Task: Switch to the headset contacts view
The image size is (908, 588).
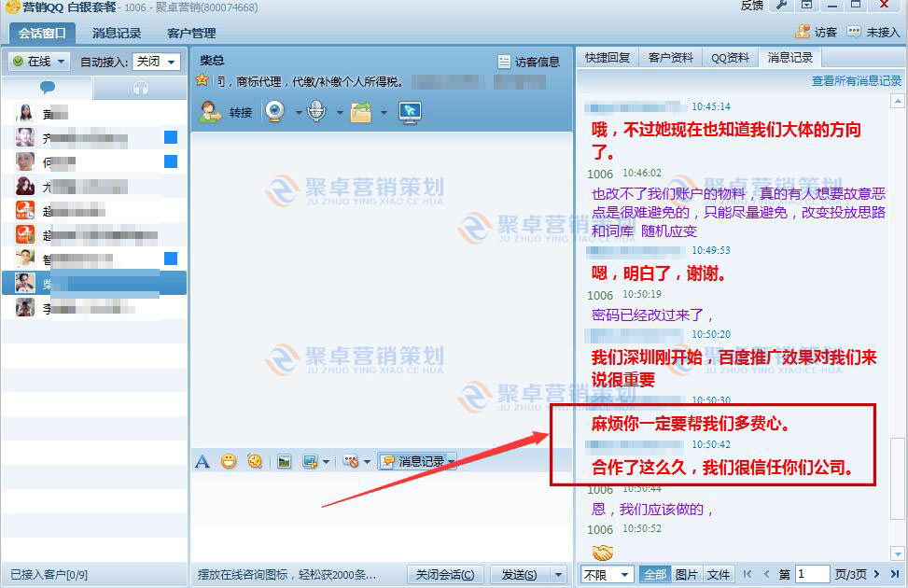Action: (x=141, y=88)
